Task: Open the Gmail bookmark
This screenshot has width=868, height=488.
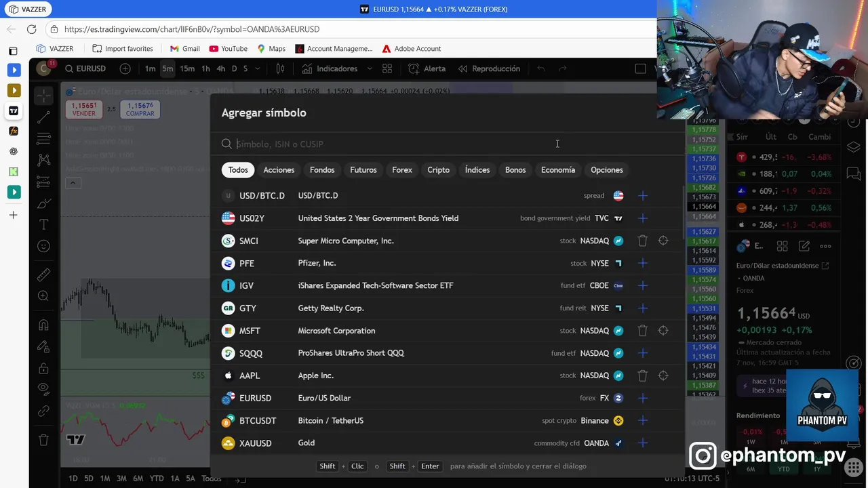Action: point(184,49)
